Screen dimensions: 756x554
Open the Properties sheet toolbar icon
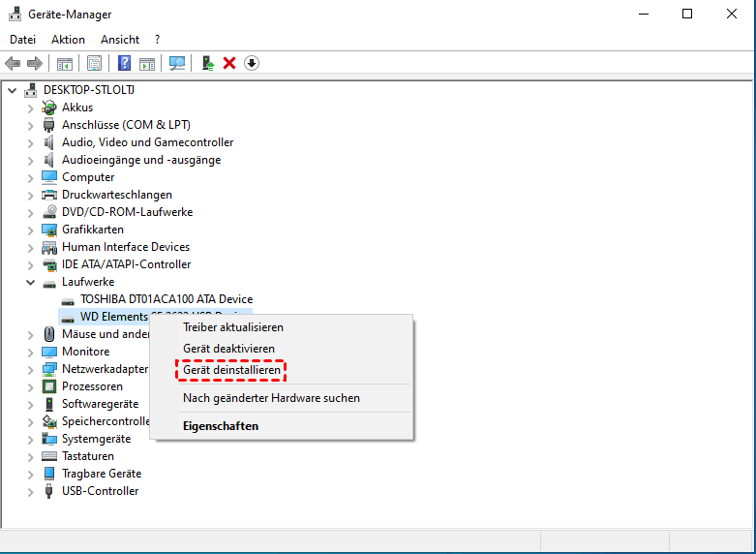point(95,63)
